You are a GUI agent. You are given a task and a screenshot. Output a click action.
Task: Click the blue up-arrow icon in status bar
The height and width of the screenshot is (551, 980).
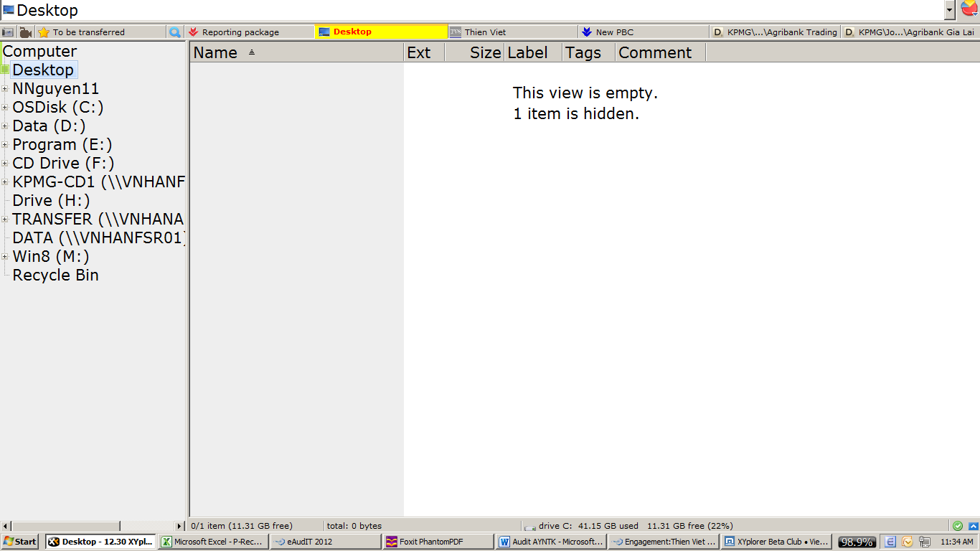[973, 526]
